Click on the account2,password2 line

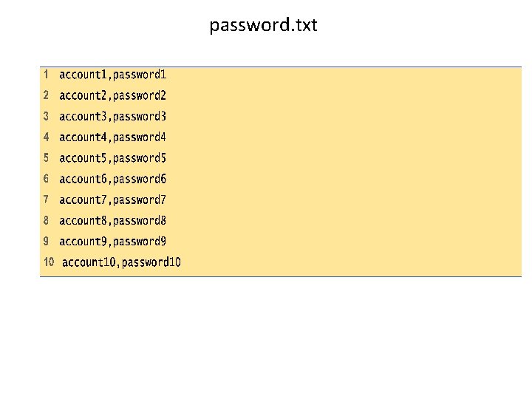coord(113,95)
